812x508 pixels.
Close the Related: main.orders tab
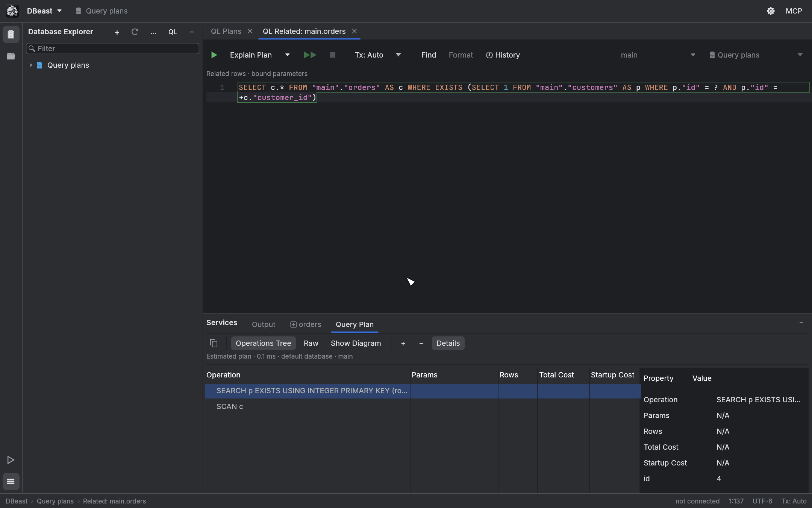(354, 31)
